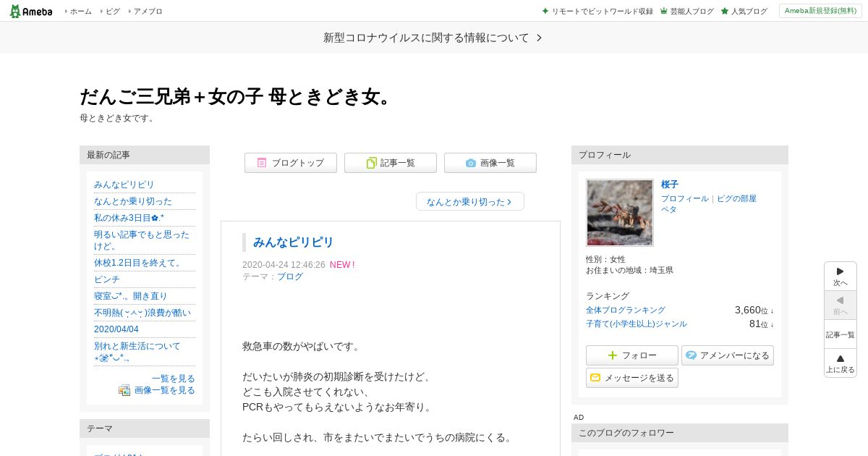
Task: Click 上に戻る floating button
Action: (841, 363)
